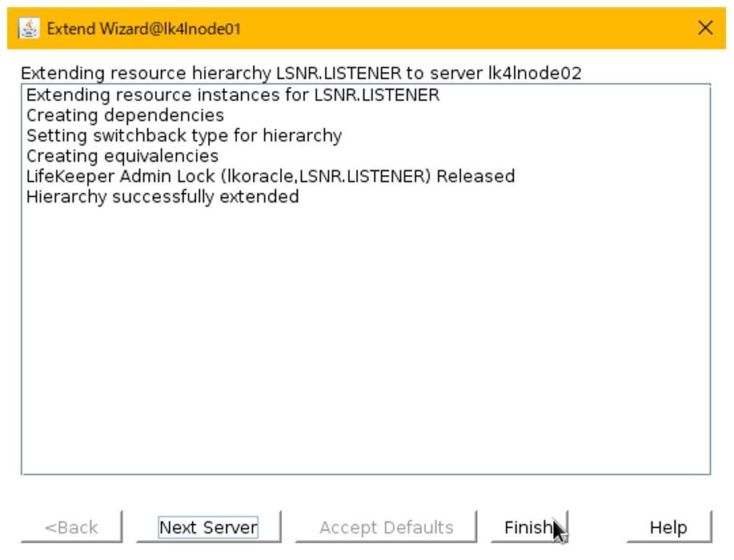Open Help for the Extend Wizard
This screenshot has height=560, width=734.
[x=669, y=526]
